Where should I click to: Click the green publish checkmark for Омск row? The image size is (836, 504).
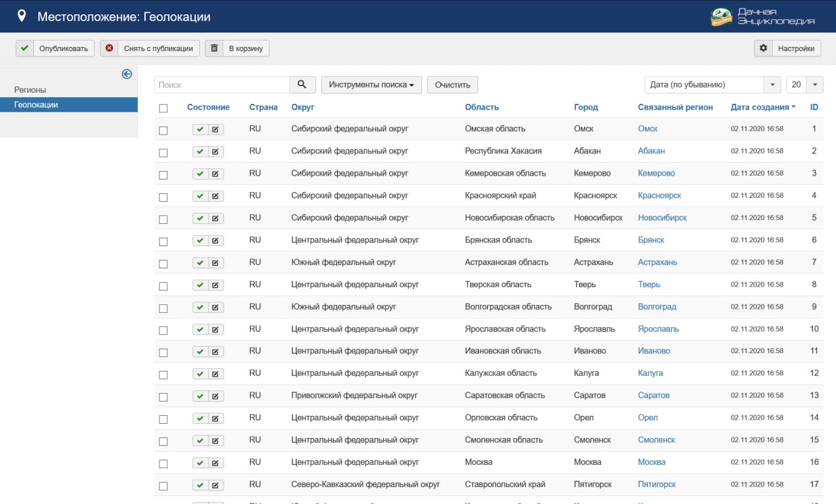[x=201, y=129]
